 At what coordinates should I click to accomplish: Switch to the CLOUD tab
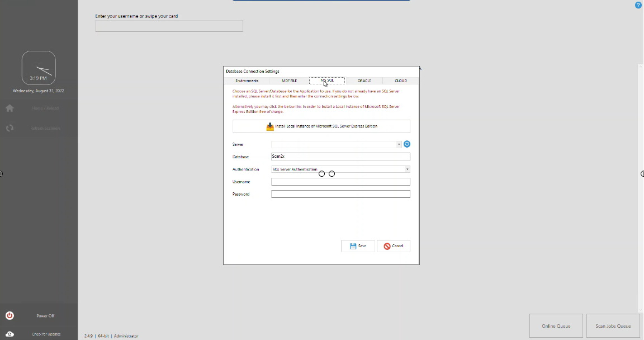click(400, 81)
